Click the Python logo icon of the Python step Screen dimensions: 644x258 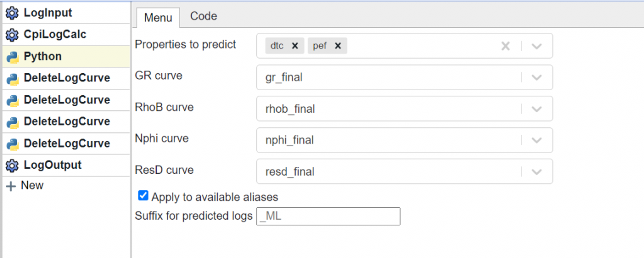point(13,57)
